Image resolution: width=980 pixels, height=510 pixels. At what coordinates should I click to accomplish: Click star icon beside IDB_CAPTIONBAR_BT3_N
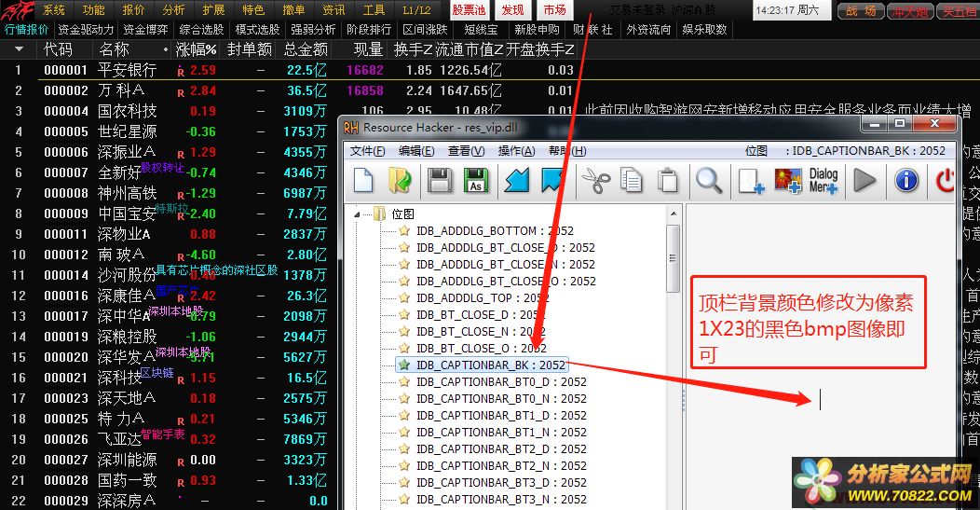pos(404,500)
